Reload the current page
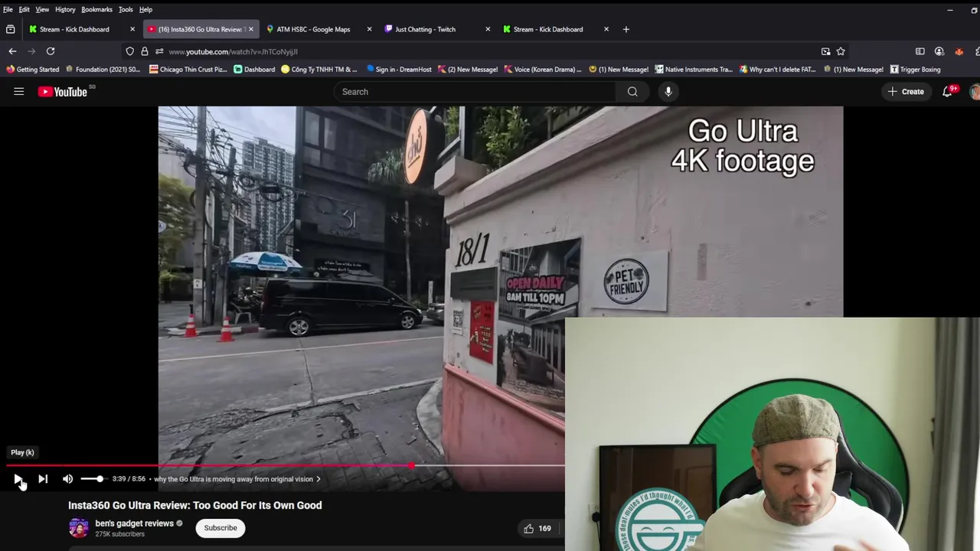This screenshot has width=980, height=551. (51, 51)
